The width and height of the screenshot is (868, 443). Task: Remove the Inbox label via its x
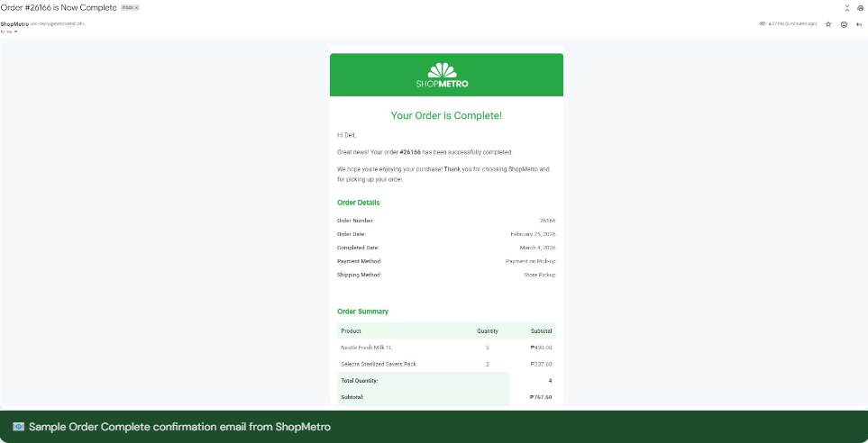(137, 8)
